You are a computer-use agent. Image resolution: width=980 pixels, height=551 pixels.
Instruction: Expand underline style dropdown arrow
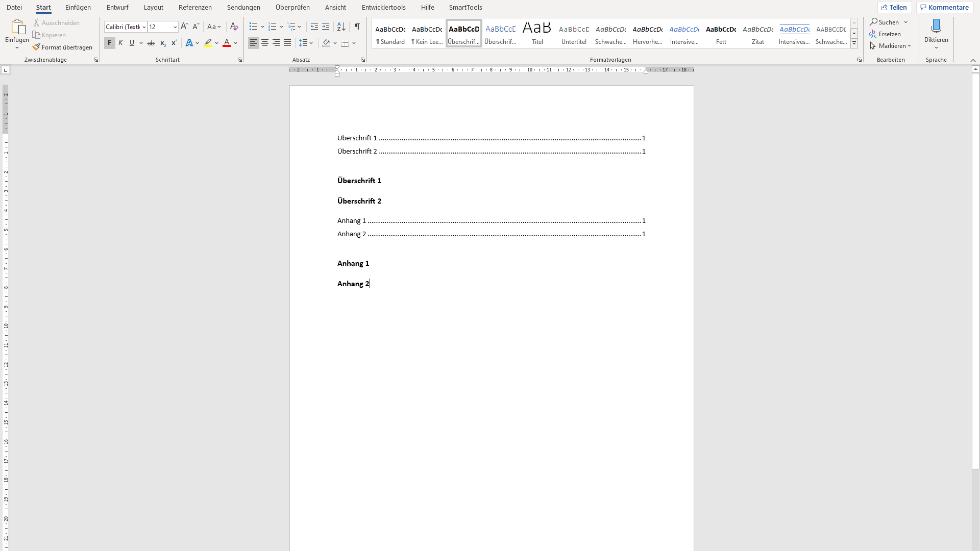pyautogui.click(x=141, y=43)
